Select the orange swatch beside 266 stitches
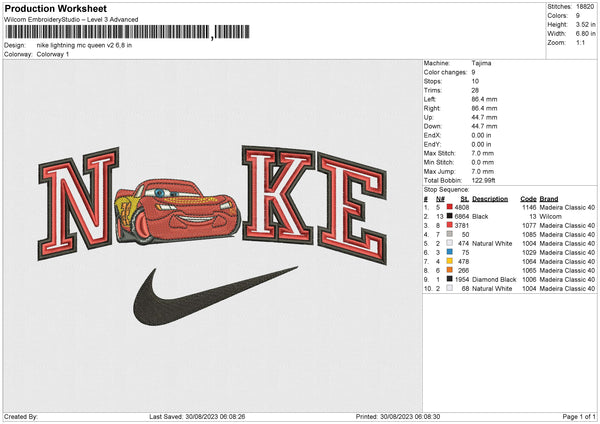 click(x=449, y=270)
